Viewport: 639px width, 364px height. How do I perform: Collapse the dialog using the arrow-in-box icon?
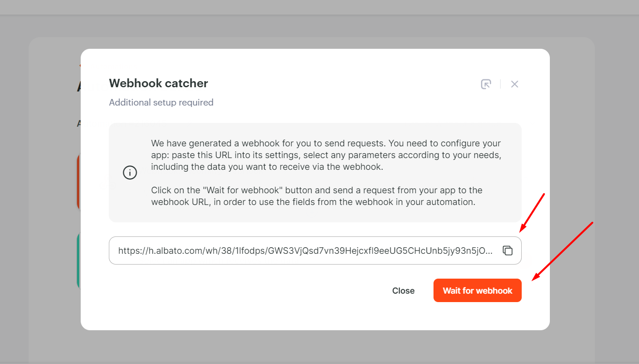coord(486,84)
